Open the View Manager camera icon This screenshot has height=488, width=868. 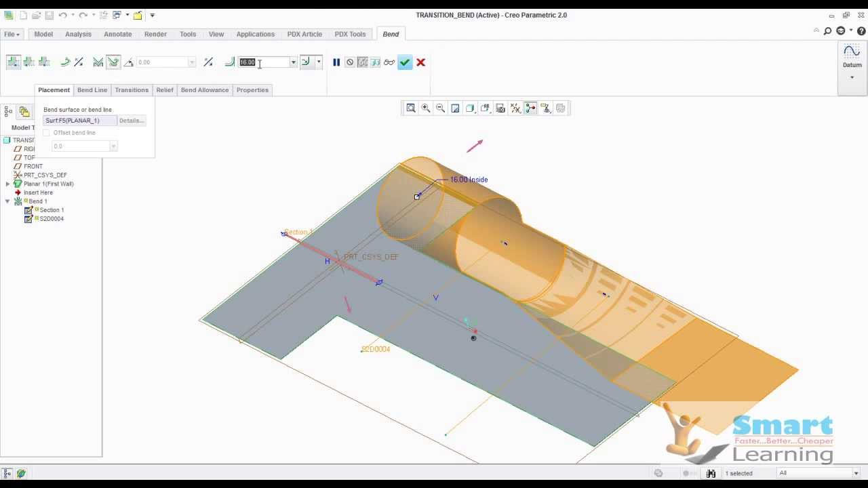[500, 108]
